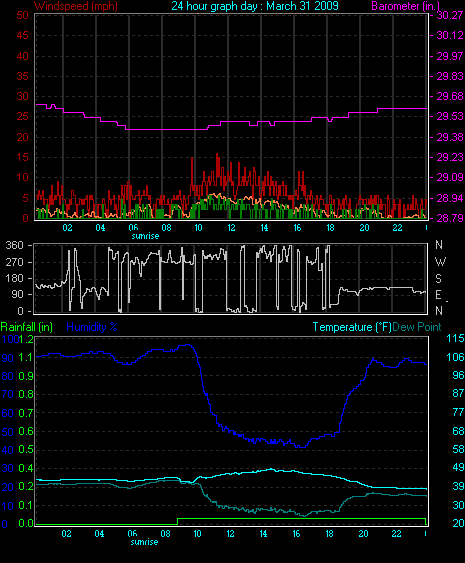Viewport: 465px width, 563px height.
Task: Click the 25 windspeed axis value
Action: pos(23,116)
